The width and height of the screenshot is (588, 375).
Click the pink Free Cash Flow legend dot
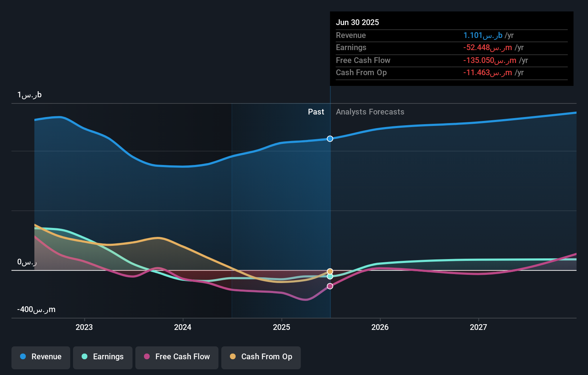[147, 357]
